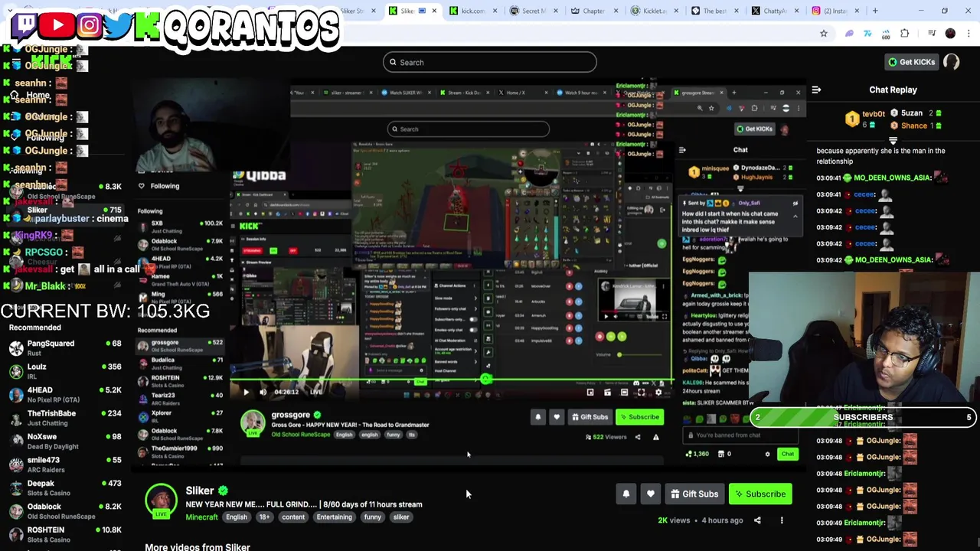Open Loulz in Recommended list

click(x=64, y=371)
